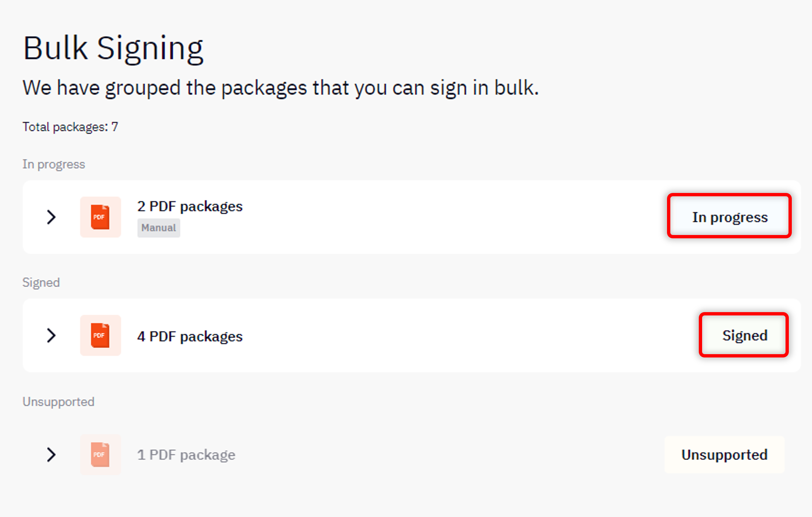Viewport: 812px width, 517px height.
Task: Expand the 4 PDF packages Signed group
Action: tap(51, 336)
